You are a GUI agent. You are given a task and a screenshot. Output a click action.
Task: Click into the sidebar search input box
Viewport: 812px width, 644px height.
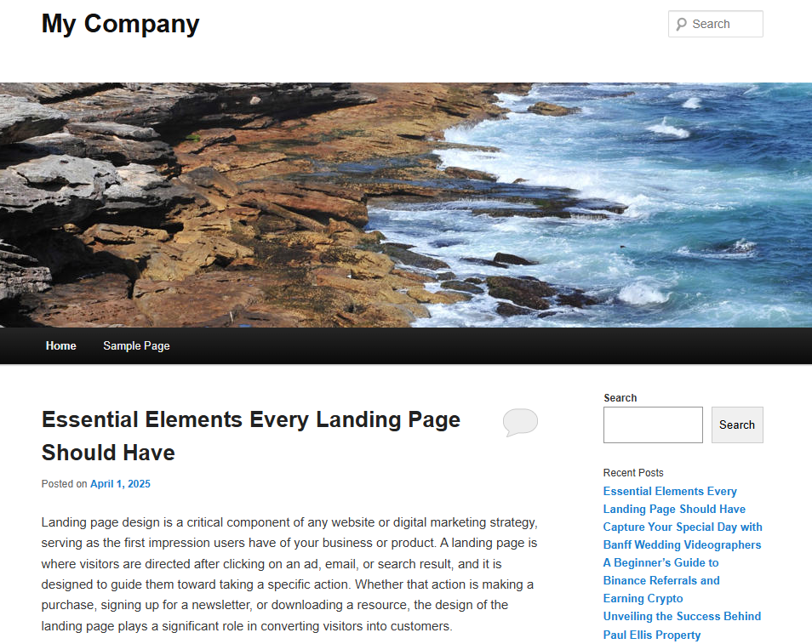click(x=653, y=425)
